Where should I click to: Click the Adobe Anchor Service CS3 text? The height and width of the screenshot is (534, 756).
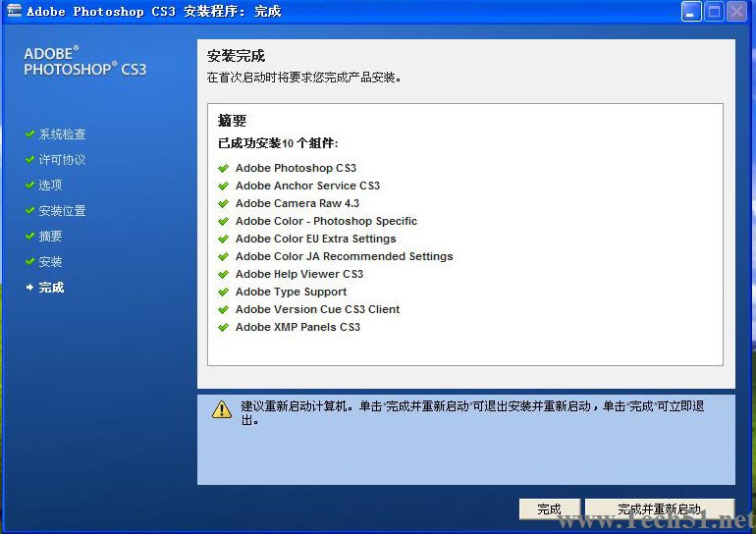tap(307, 186)
